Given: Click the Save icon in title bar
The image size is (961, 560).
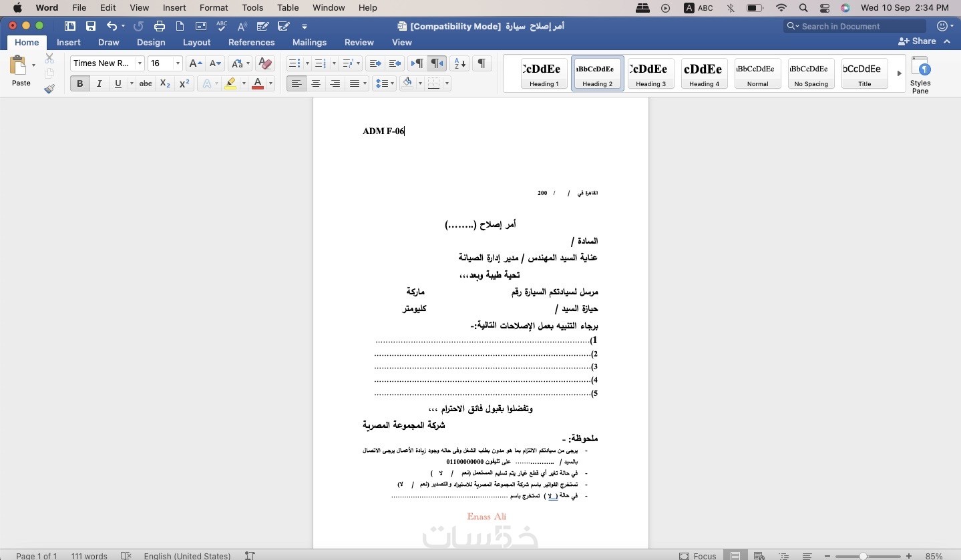Looking at the screenshot, I should point(91,26).
